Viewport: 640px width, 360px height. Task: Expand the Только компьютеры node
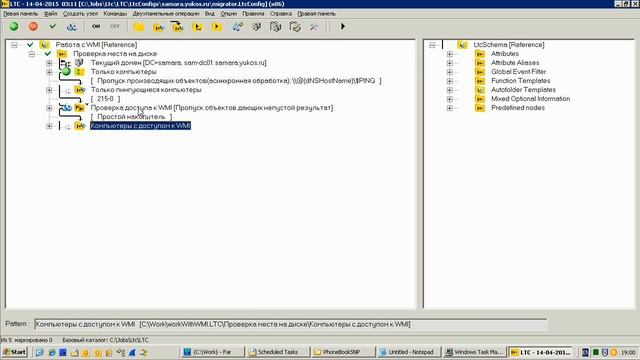tap(49, 72)
